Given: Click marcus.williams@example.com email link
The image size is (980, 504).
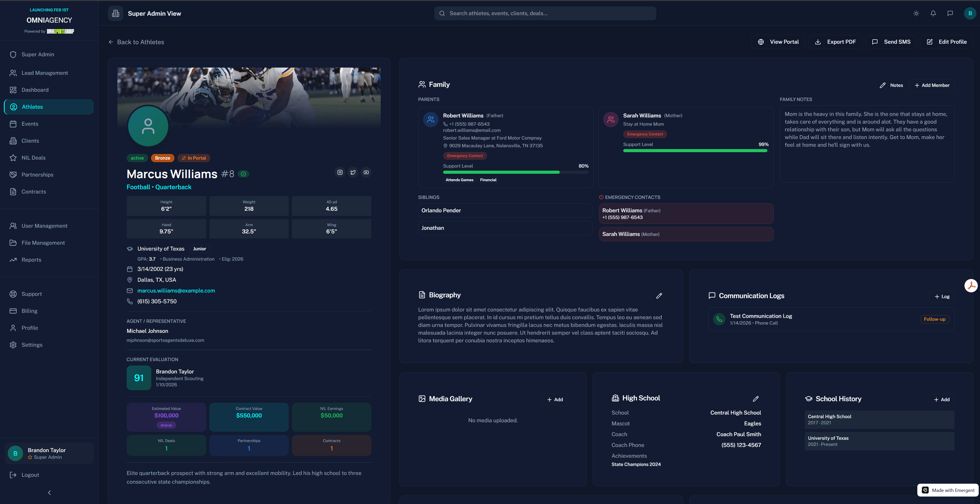Looking at the screenshot, I should 176,291.
